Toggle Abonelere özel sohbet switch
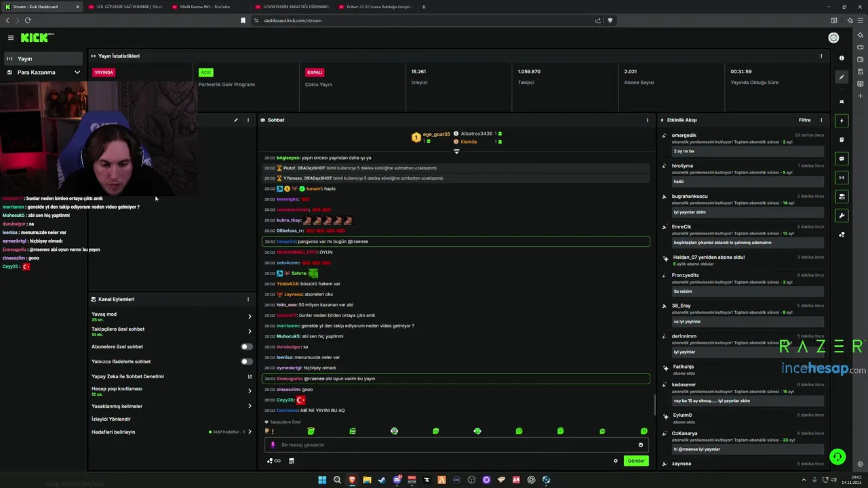Image resolution: width=868 pixels, height=488 pixels. click(247, 346)
